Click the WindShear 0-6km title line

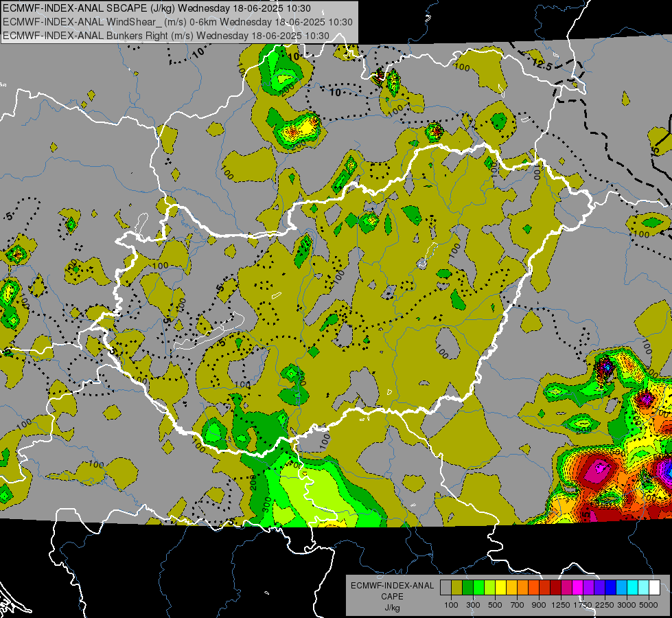click(177, 22)
